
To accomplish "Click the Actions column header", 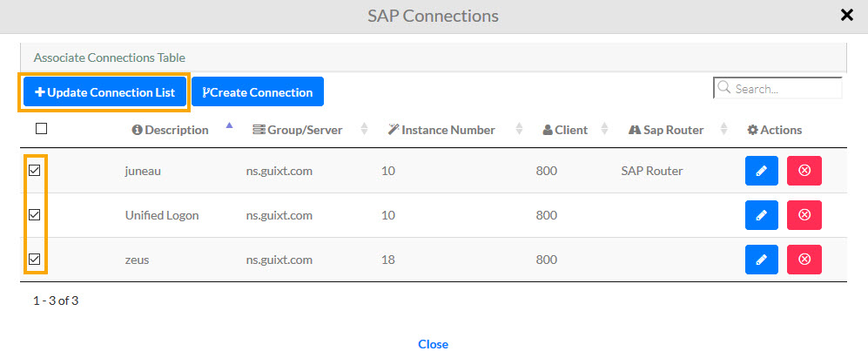I will (775, 131).
